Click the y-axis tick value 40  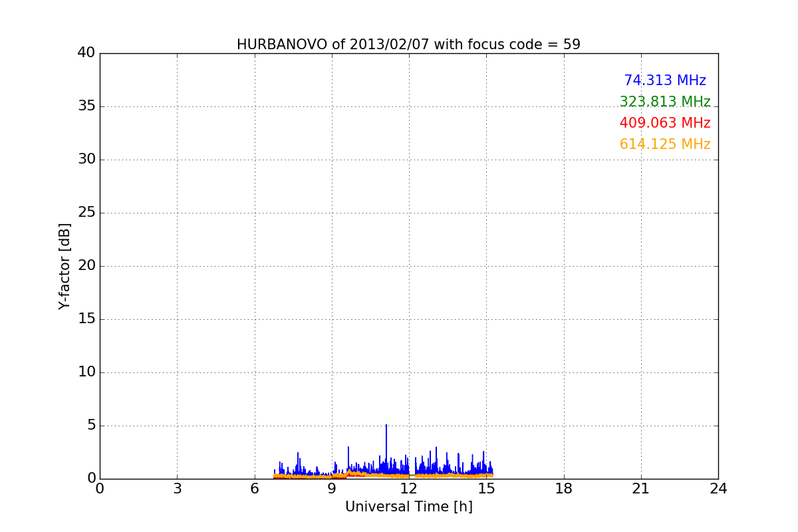(x=86, y=53)
